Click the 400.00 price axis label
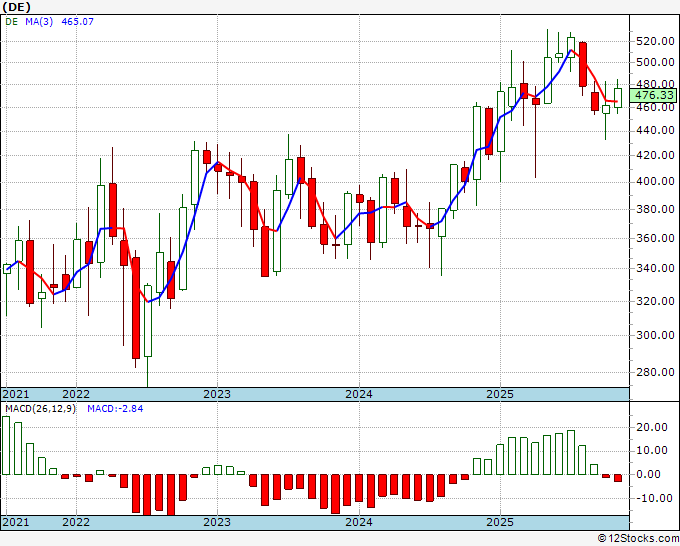Viewport: 680px width, 546px height. pos(655,182)
